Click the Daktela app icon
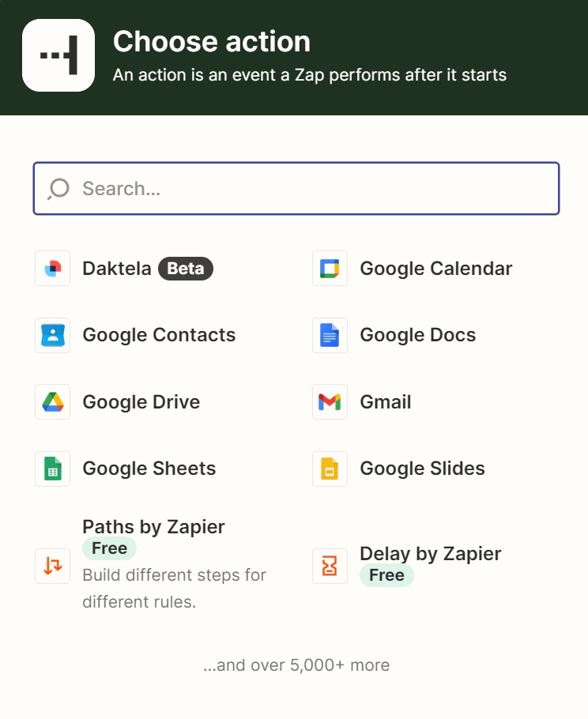The height and width of the screenshot is (719, 588). (x=53, y=269)
